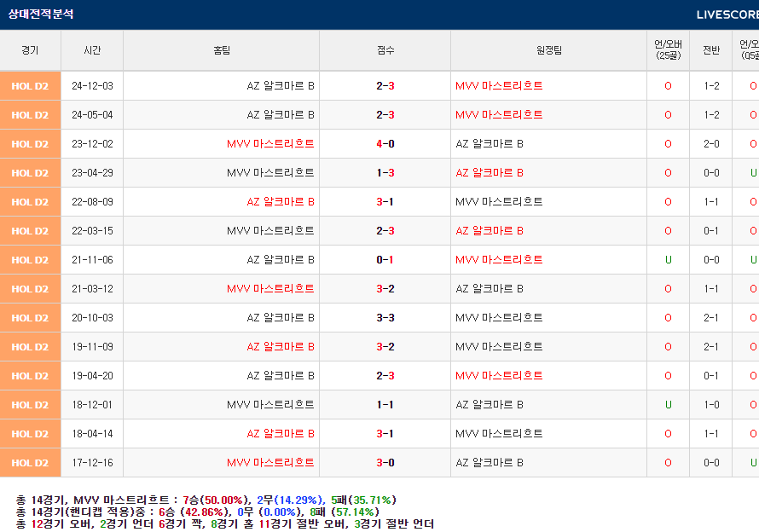Click away team AZ 알크마르 B in the 23-04-29 row
759x532 pixels.
490,173
